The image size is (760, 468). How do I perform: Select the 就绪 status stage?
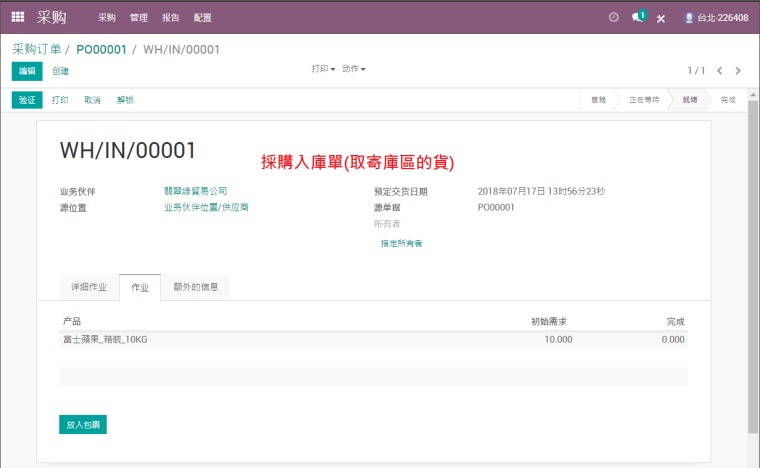[690, 100]
